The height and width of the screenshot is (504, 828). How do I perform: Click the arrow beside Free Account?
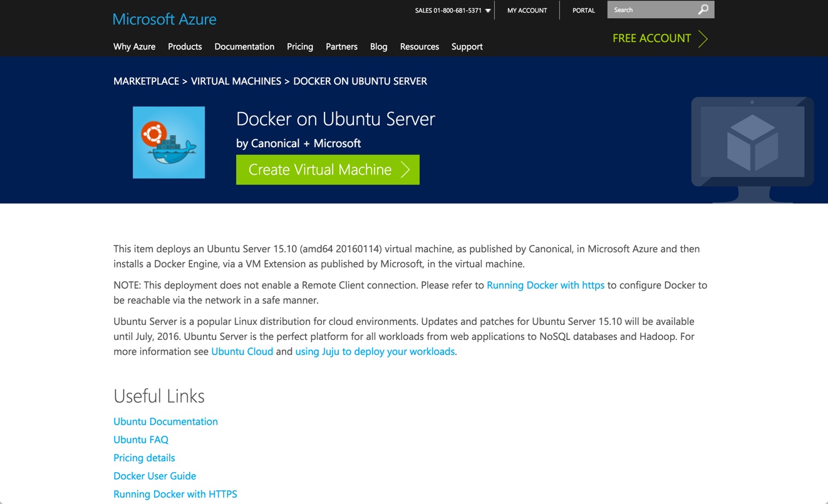[x=703, y=39]
